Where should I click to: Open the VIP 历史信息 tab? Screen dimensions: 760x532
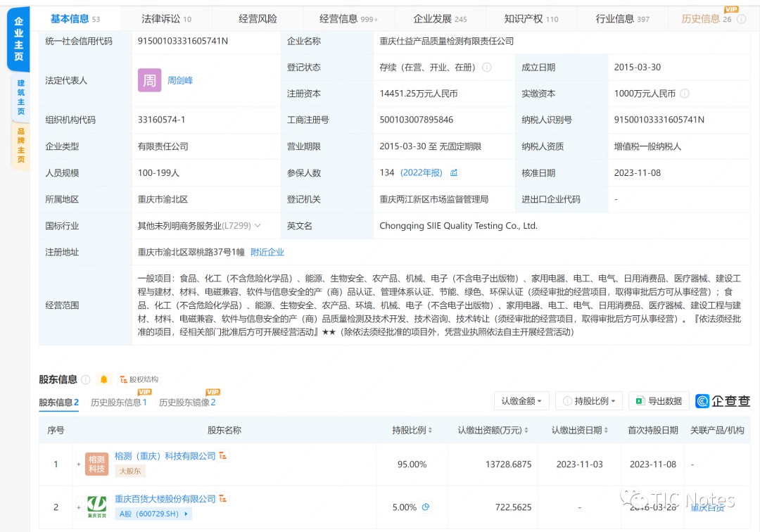tap(707, 19)
